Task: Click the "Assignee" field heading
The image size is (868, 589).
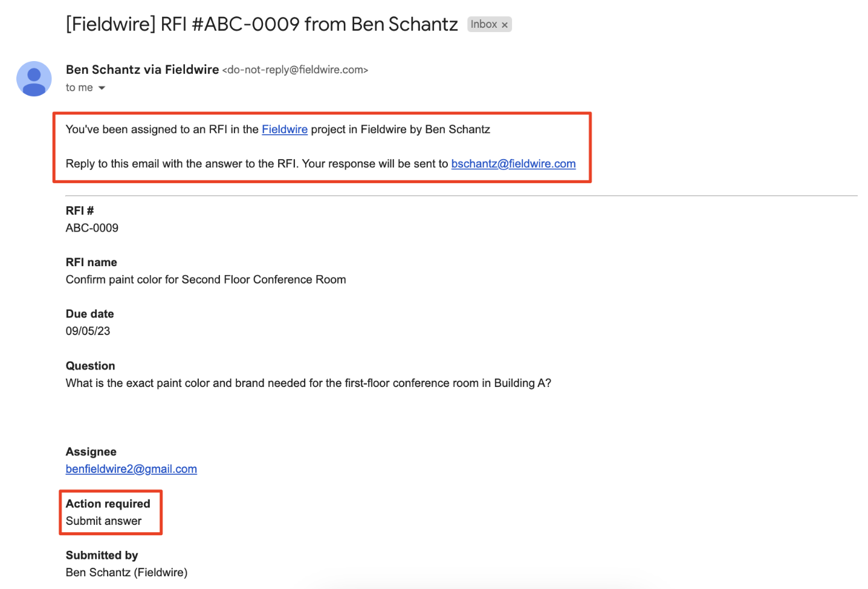Action: [x=91, y=452]
